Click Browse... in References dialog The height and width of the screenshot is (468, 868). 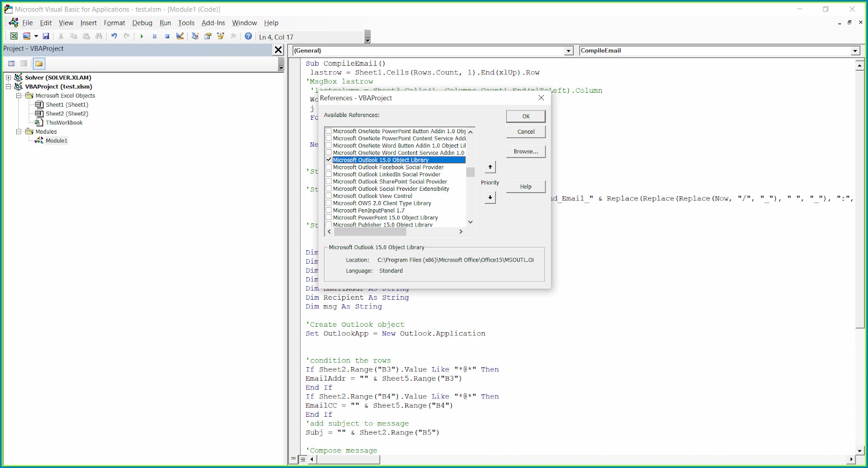tap(526, 152)
